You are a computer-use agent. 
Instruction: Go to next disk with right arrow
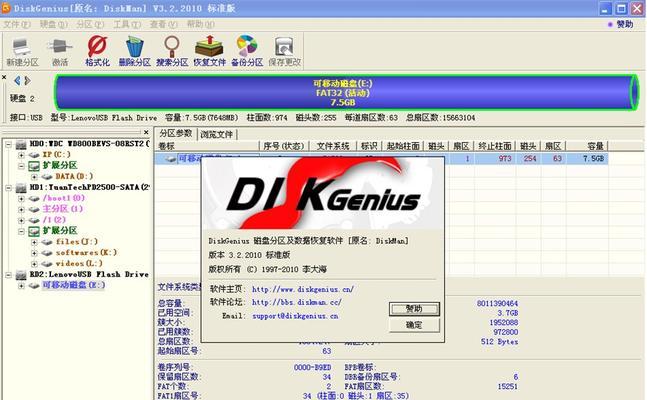click(27, 80)
